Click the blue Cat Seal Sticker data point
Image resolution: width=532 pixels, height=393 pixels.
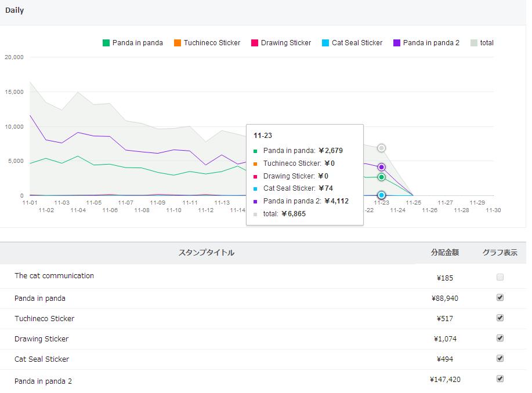point(381,195)
